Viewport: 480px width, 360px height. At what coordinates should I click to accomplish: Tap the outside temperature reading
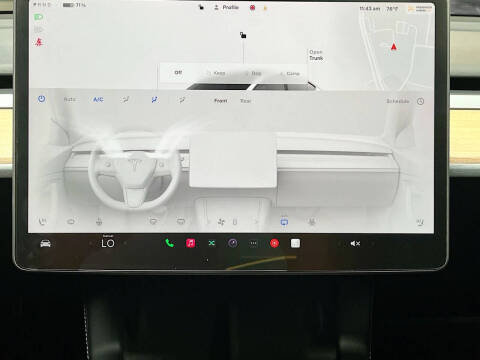[x=392, y=8]
